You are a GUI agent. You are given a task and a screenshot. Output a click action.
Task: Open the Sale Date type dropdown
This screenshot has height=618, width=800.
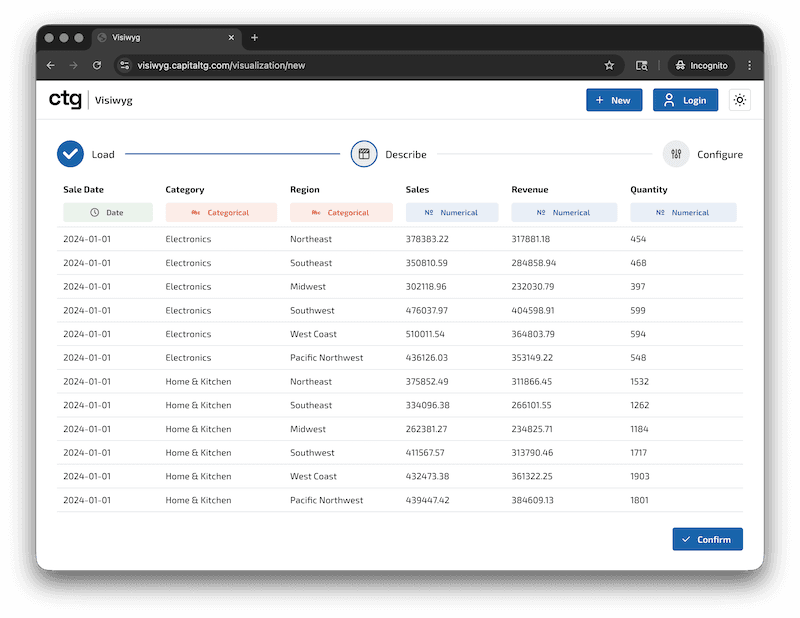click(108, 212)
